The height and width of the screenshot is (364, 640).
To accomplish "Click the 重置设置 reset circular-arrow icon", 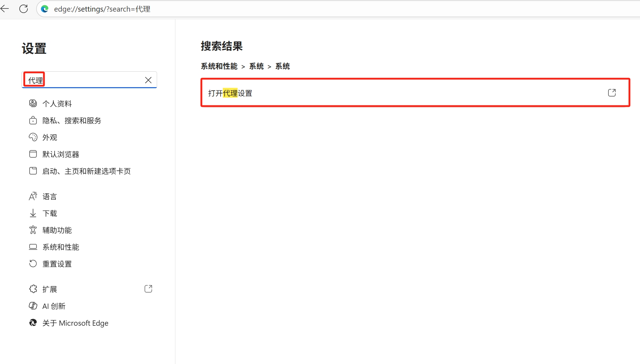I will tap(33, 264).
